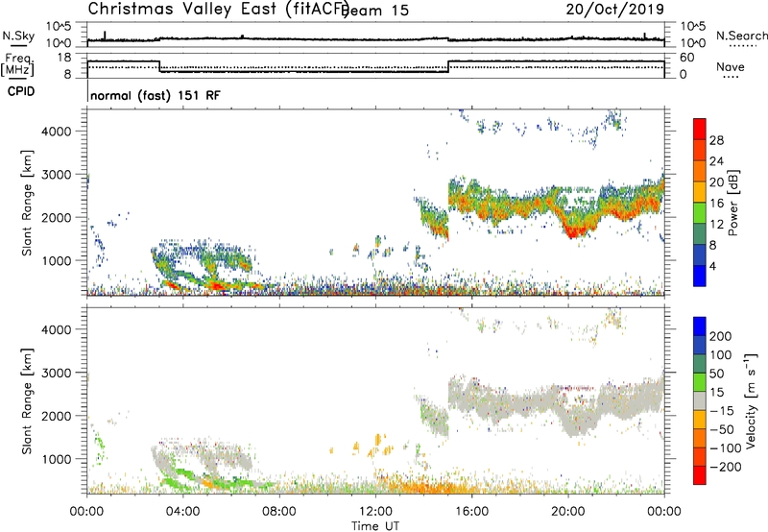
Task: Click the orange velocity patch near 12:00
Action: (379, 439)
